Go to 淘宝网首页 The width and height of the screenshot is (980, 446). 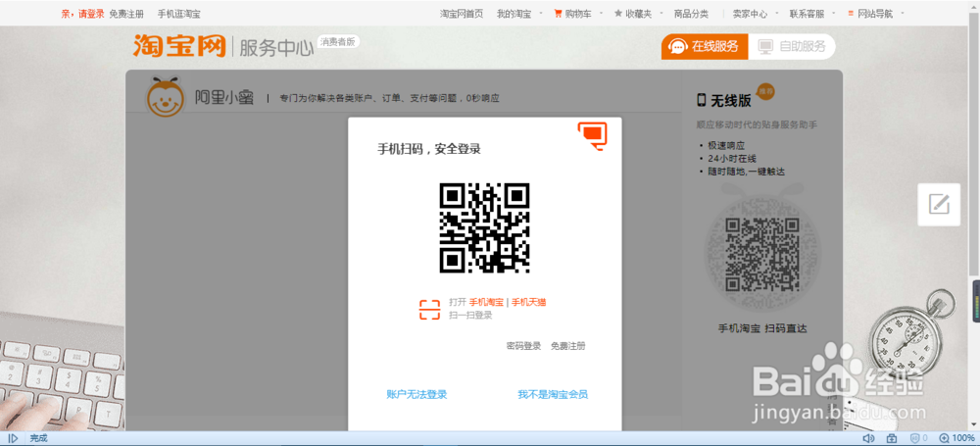click(462, 14)
